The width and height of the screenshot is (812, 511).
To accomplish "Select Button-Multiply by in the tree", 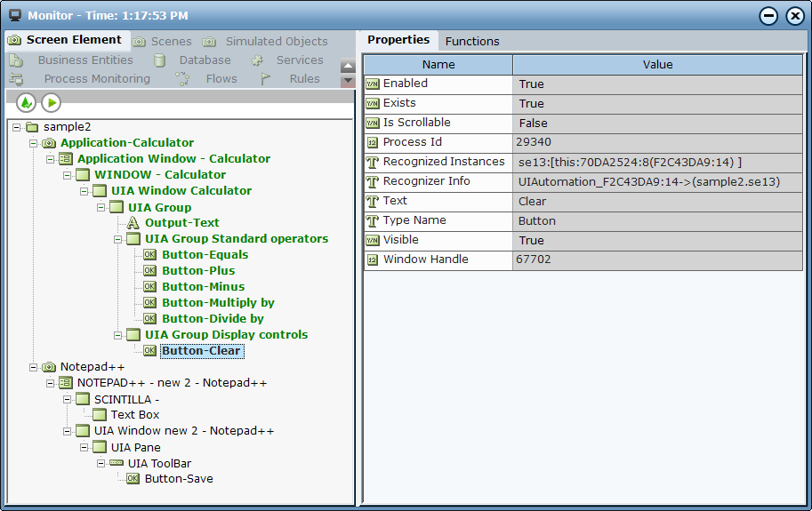I will (x=218, y=303).
